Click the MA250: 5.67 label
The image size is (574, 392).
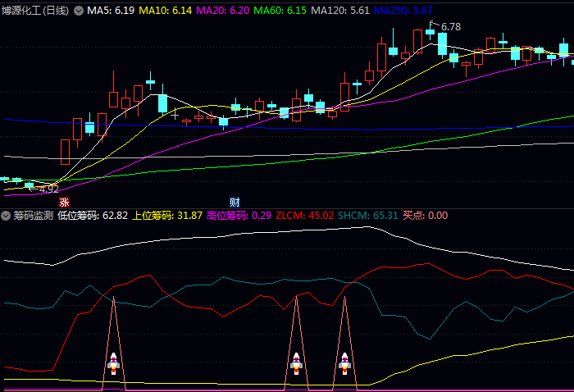tap(403, 11)
